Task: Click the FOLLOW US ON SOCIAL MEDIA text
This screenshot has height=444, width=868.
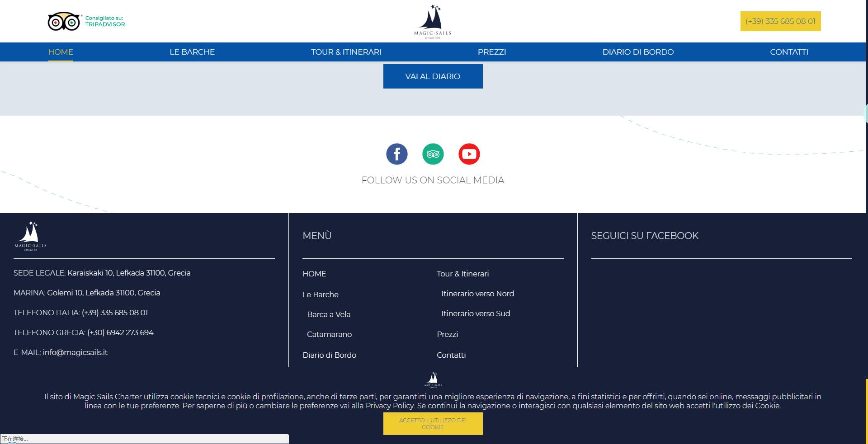Action: pyautogui.click(x=433, y=180)
